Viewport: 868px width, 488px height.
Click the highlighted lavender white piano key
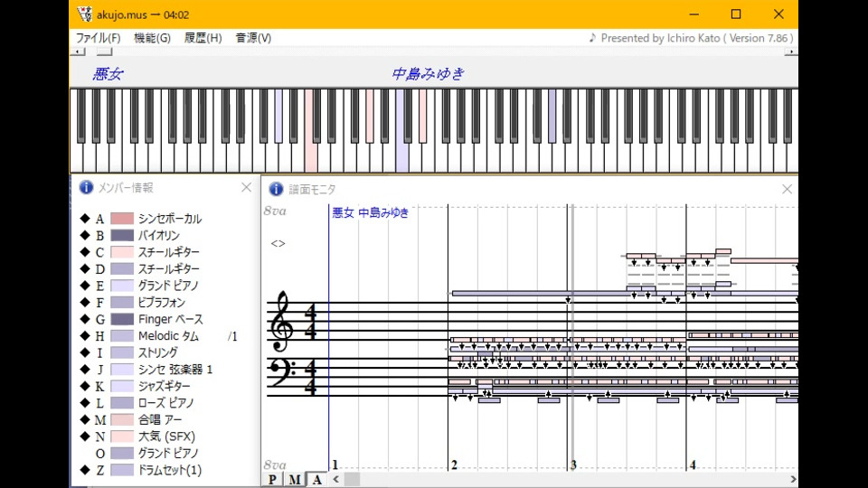pos(401,157)
